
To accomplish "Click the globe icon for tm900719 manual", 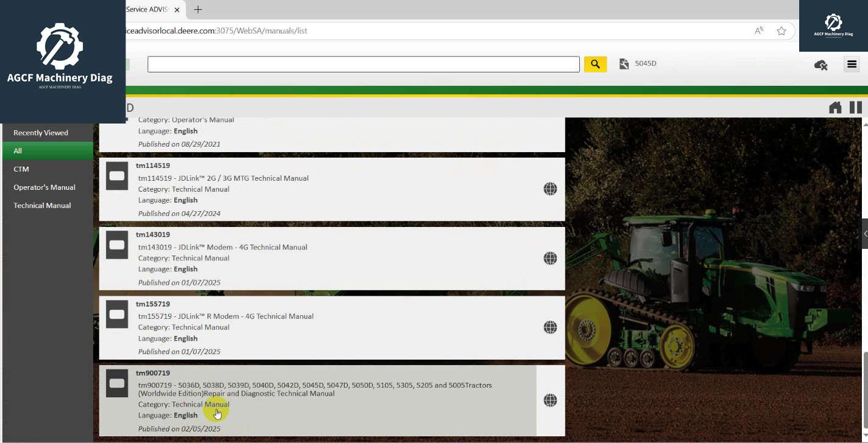I will 549,400.
